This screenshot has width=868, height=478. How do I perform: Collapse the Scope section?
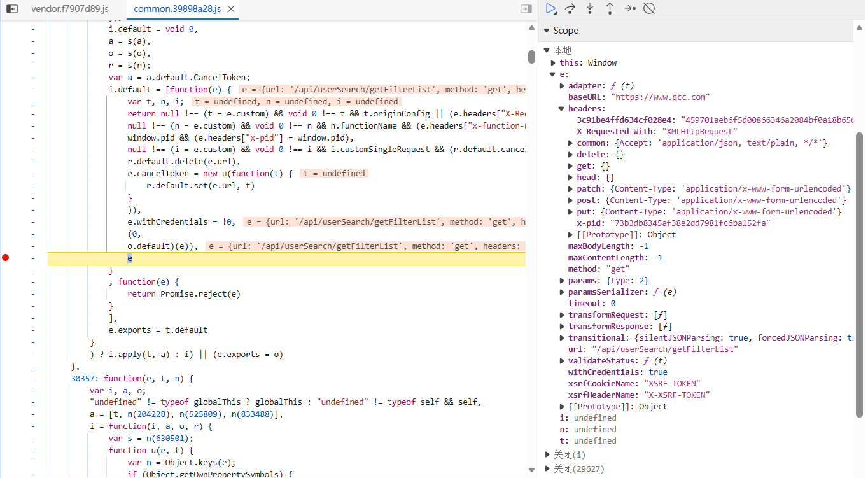click(547, 31)
